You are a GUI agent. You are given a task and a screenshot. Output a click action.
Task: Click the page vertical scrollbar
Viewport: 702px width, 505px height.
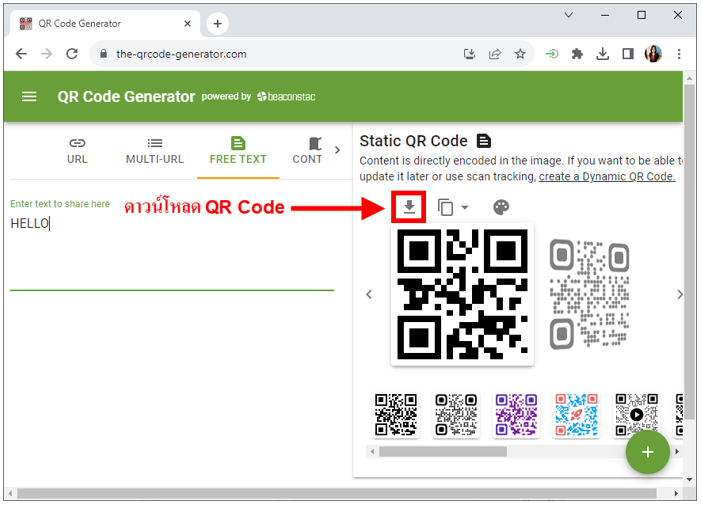tap(689, 251)
